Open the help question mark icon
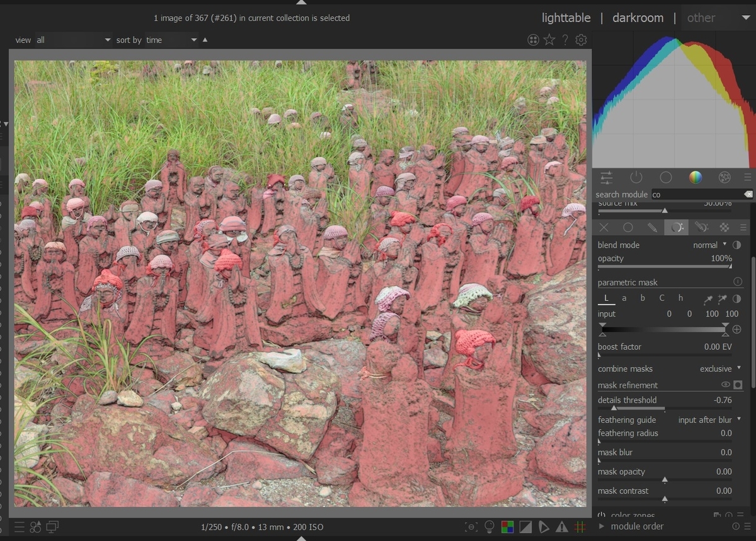The width and height of the screenshot is (756, 541). pos(565,40)
